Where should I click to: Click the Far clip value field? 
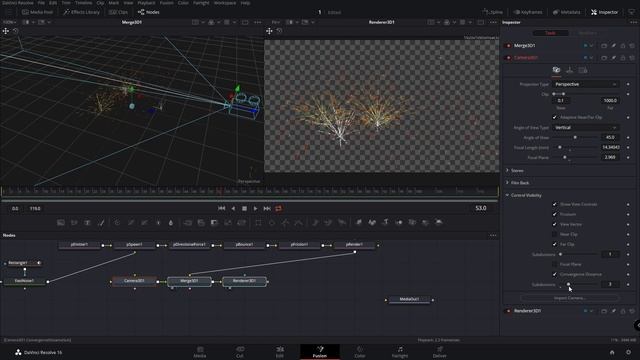tap(610, 100)
